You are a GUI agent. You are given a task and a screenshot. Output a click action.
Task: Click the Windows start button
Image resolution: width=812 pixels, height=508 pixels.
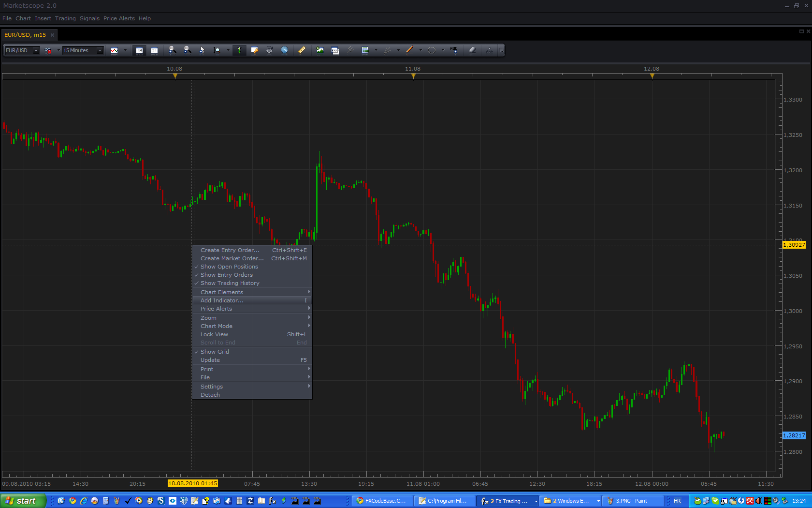(23, 501)
